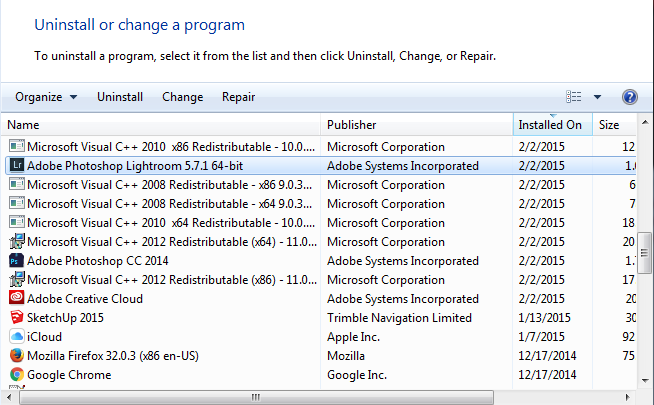Select Mozilla Firefox 32.0.3 (x86 en-US)
This screenshot has width=654, height=405.
pos(113,356)
